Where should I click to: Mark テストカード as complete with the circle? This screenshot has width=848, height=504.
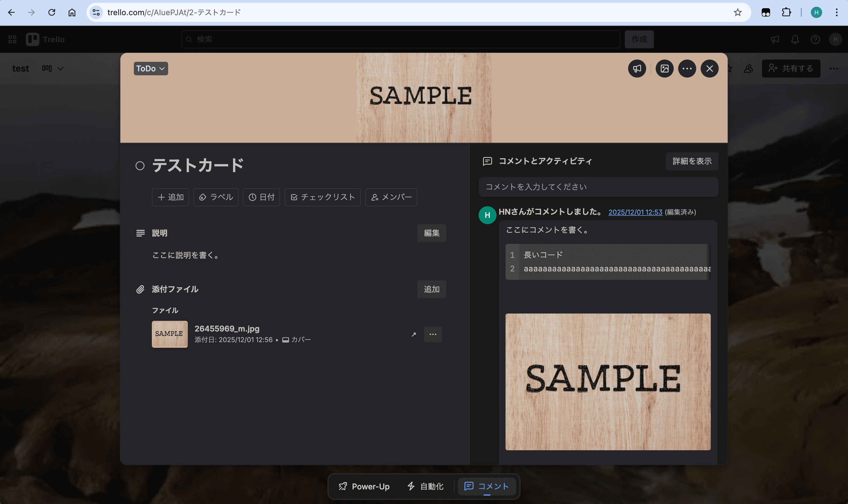(140, 165)
